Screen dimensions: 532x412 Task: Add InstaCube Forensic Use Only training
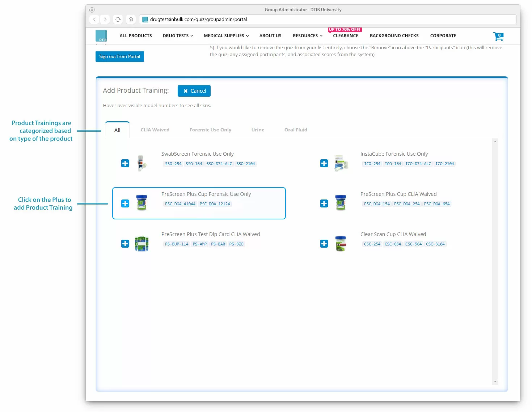(324, 163)
